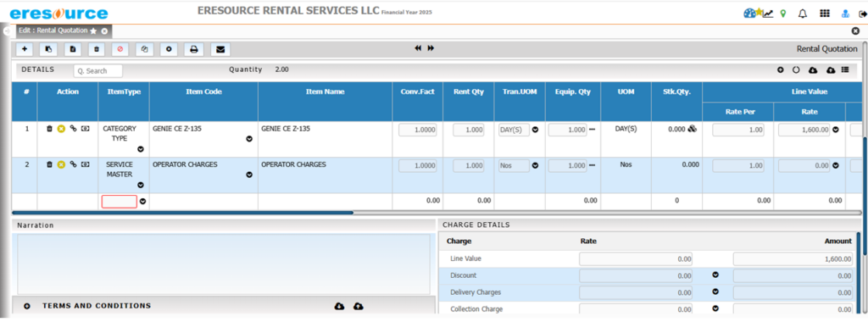Click the link chain icon on row 1
Screen dimensions: 868x322
pos(73,128)
